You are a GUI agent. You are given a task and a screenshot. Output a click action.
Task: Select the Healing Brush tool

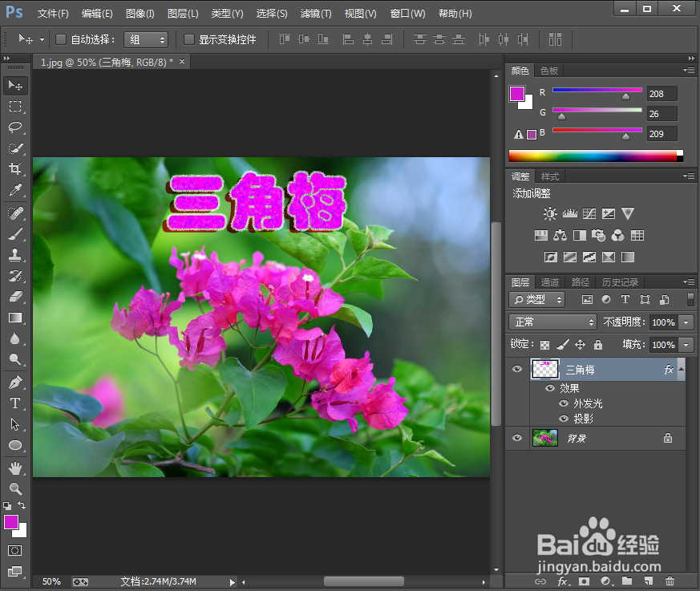(15, 213)
